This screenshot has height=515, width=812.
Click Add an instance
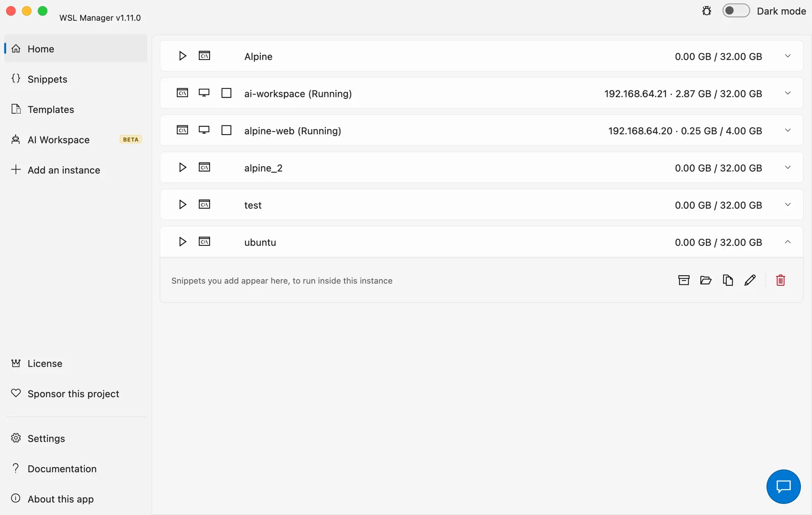coord(76,170)
